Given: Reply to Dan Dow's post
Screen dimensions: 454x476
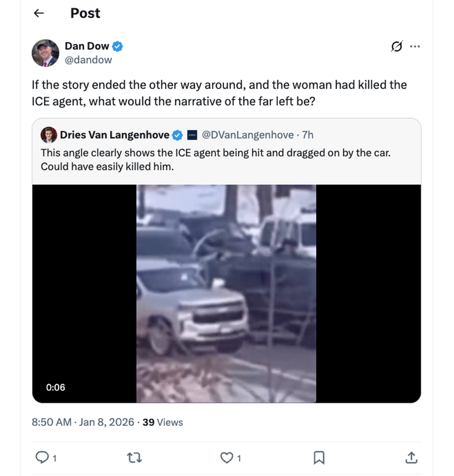Looking at the screenshot, I should click(43, 458).
